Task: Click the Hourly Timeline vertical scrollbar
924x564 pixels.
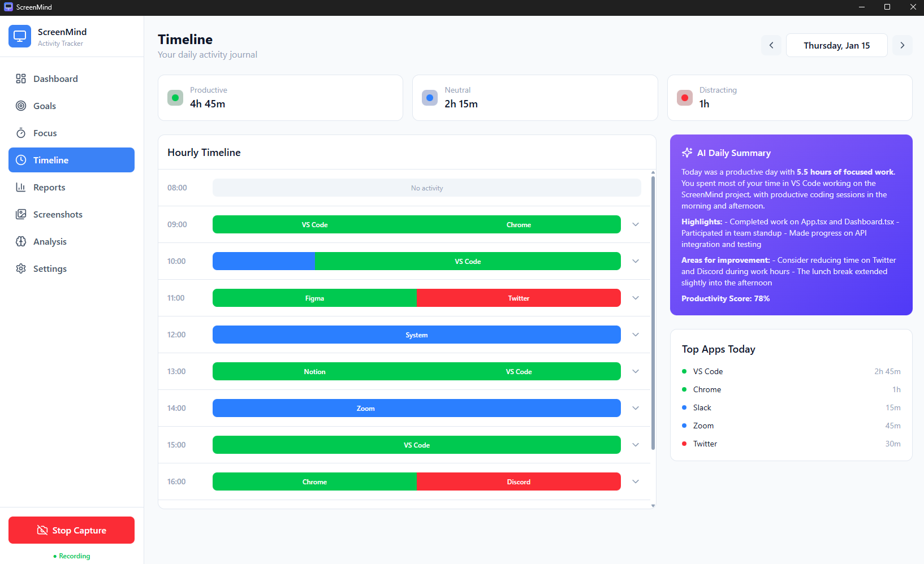Action: 653,311
